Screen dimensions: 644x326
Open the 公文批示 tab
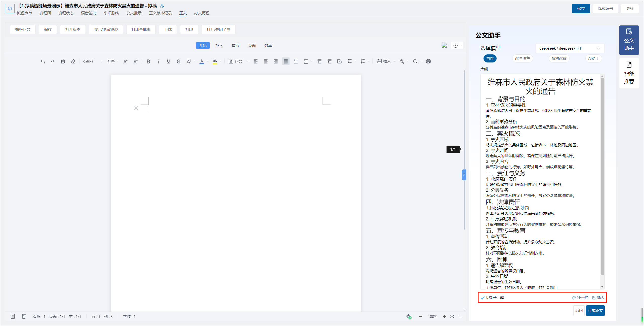134,13
